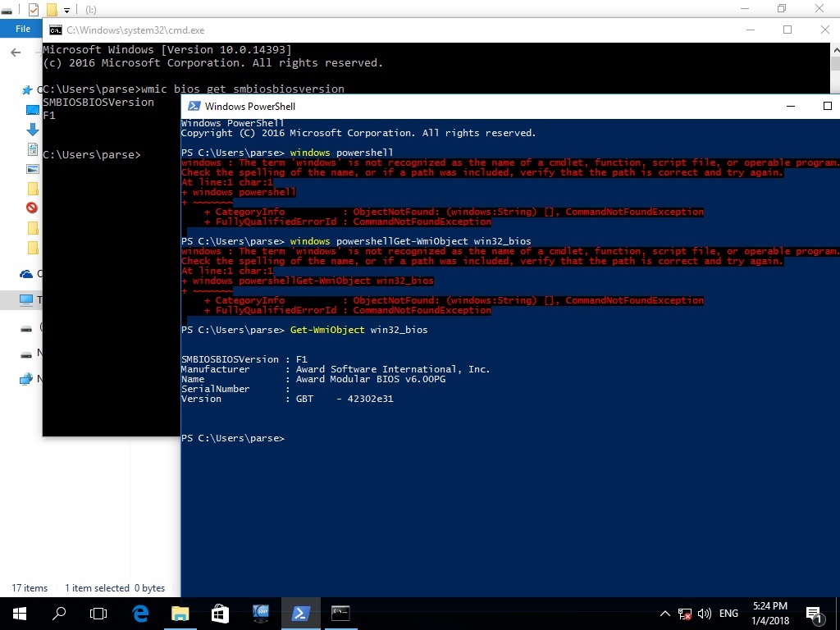The image size is (840, 630).
Task: Click the drive icon at Explorer's title bar corner
Action: [7, 10]
